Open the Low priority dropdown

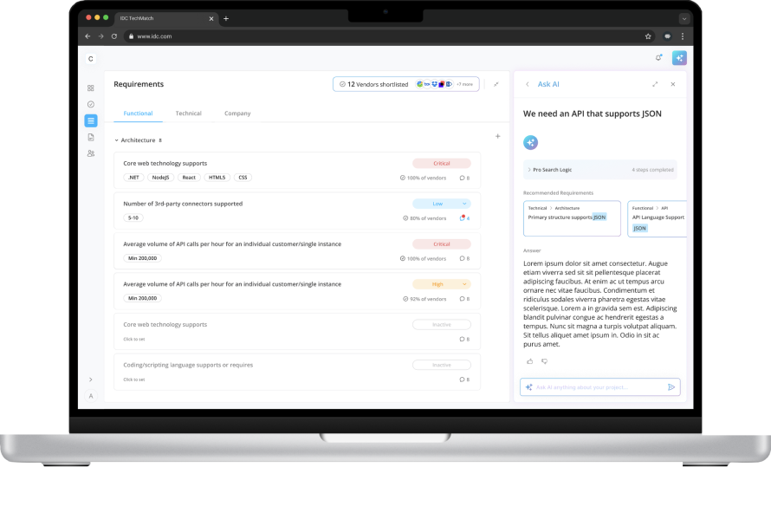coord(441,204)
